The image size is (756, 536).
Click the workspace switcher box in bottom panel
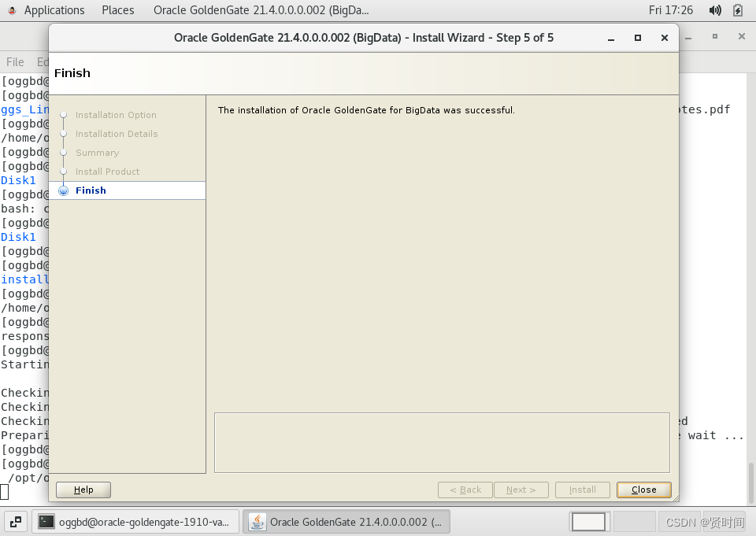pyautogui.click(x=588, y=522)
